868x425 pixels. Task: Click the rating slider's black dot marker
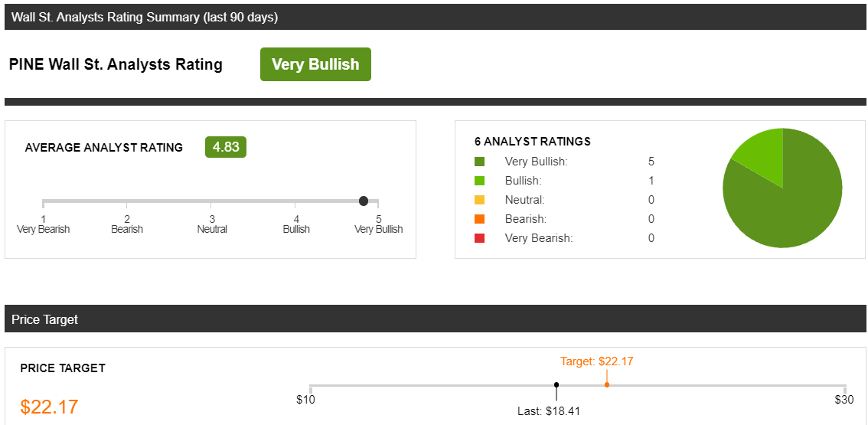[x=364, y=201]
